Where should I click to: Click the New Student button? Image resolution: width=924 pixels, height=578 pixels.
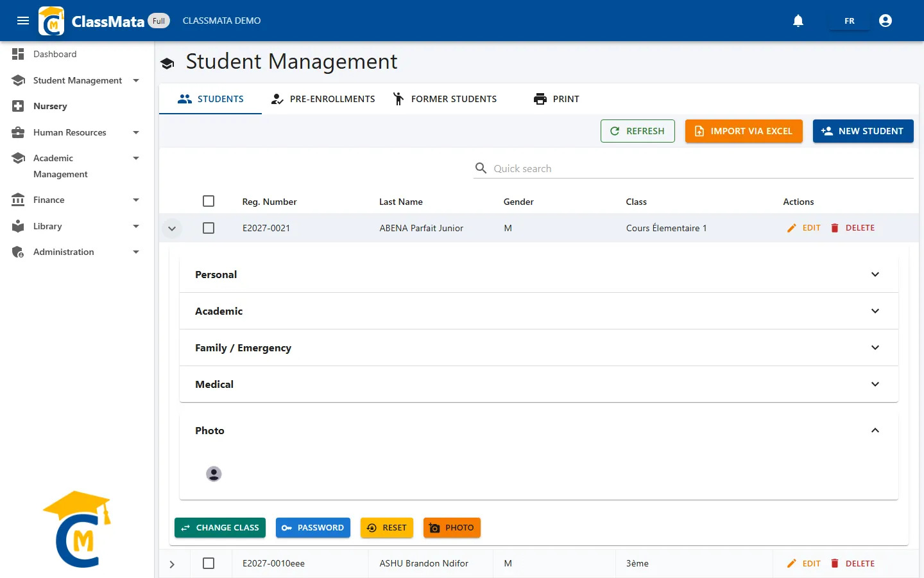863,131
